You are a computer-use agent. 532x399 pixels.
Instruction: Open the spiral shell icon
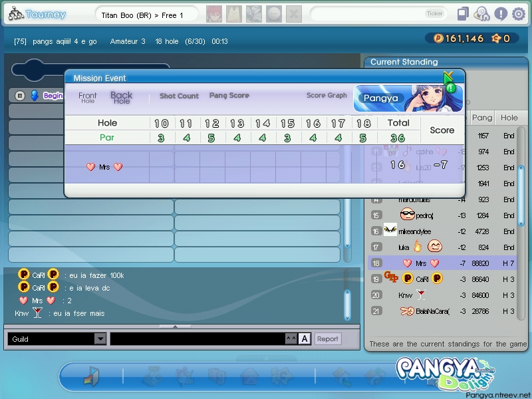click(481, 14)
